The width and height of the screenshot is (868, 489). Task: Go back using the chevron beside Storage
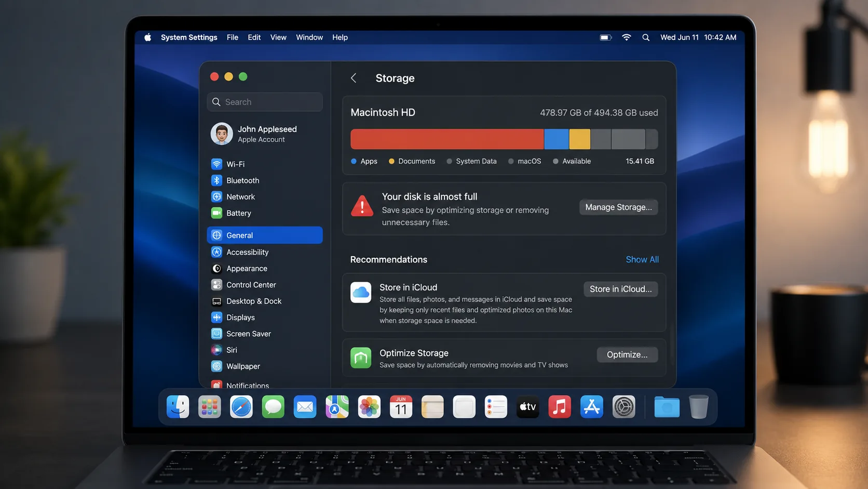click(354, 78)
